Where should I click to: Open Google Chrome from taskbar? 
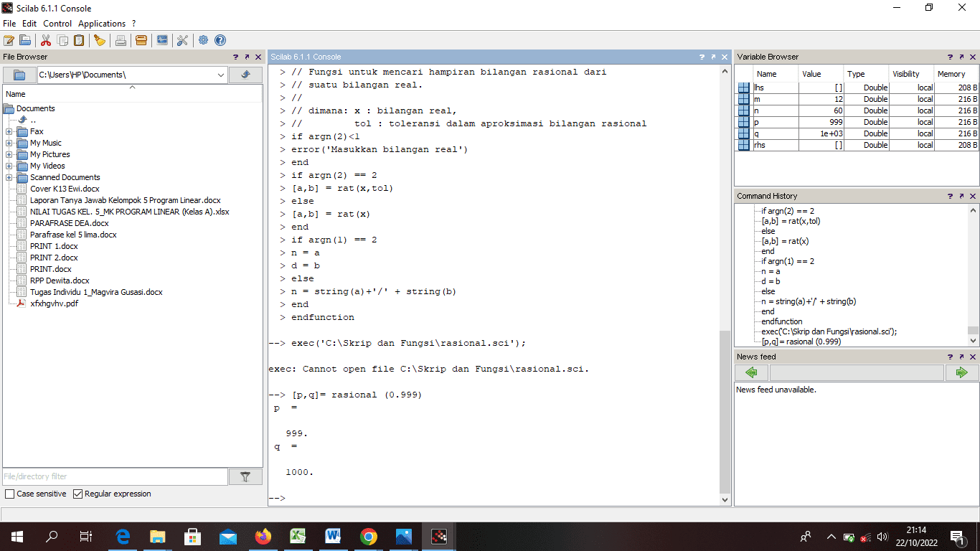point(369,536)
